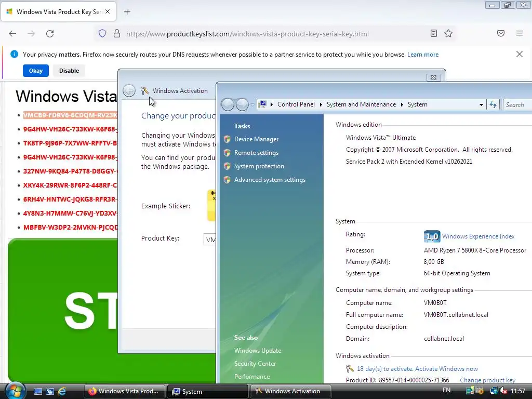Toggle reader view in Firefox
Screen dimensions: 532x399
click(x=433, y=33)
